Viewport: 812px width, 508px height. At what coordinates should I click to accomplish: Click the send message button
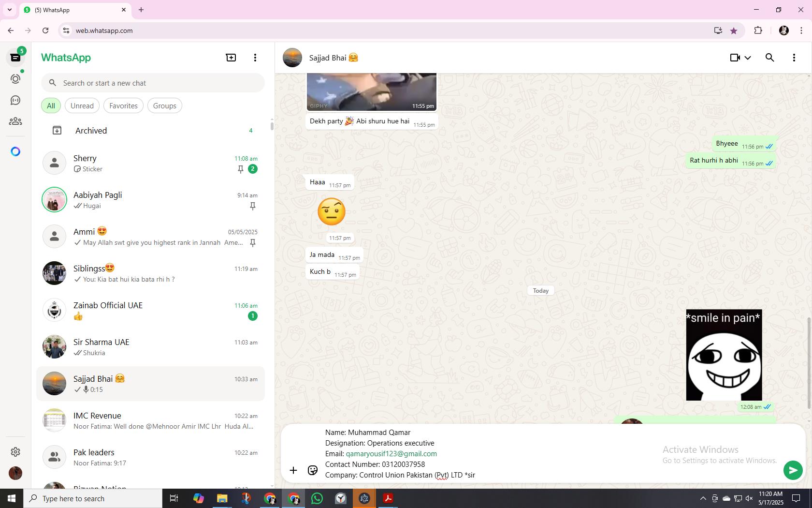pos(793,470)
